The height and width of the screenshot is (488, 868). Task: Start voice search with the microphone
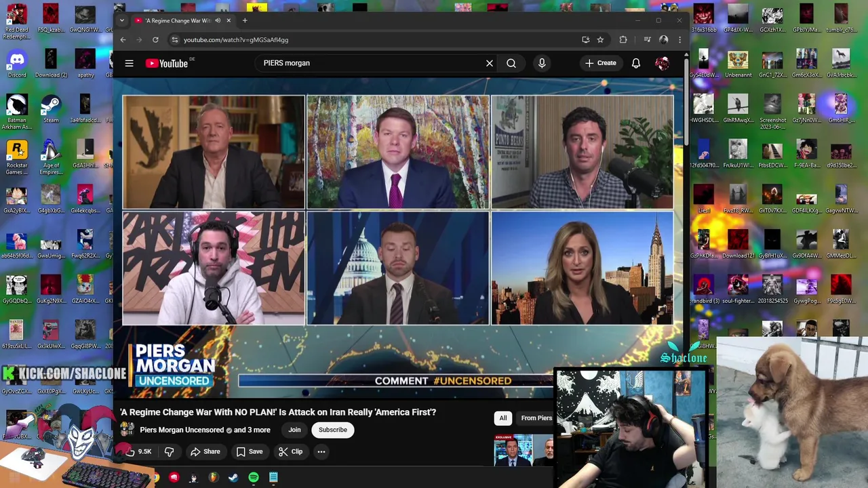(x=542, y=63)
